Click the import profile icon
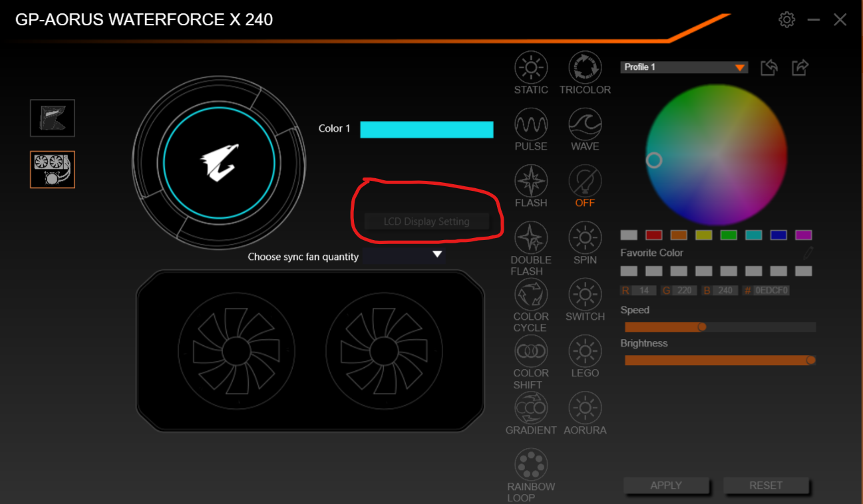 point(769,67)
